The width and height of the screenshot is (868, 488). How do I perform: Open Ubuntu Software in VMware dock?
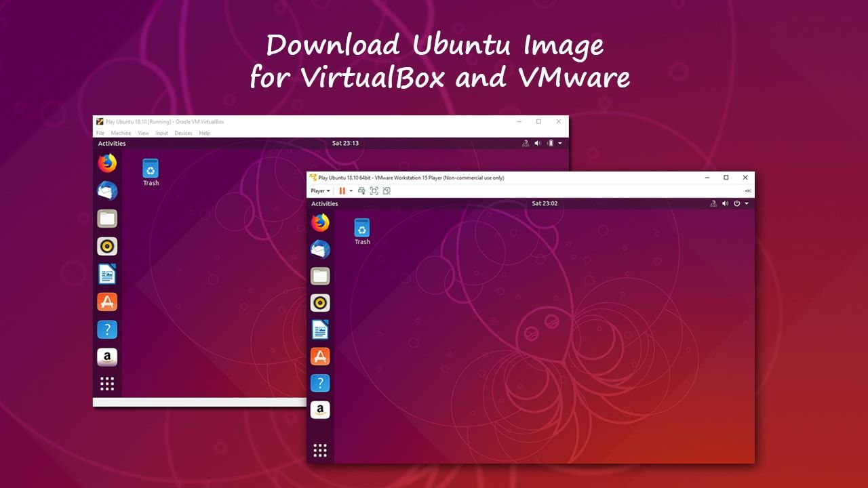(x=320, y=357)
